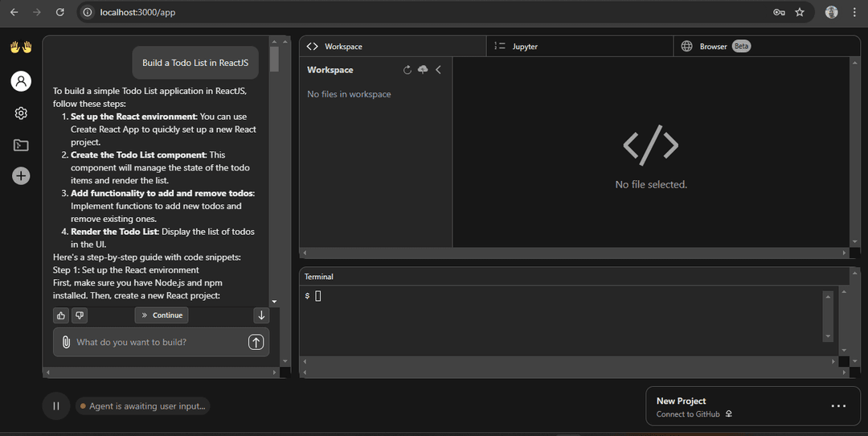Switch to the Browser tab
The image size is (868, 436).
766,47
